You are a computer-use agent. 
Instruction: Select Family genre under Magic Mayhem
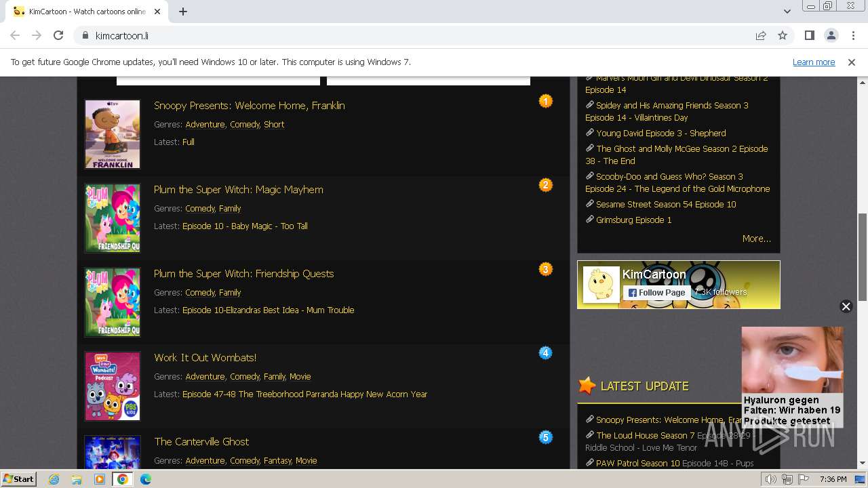pos(230,208)
